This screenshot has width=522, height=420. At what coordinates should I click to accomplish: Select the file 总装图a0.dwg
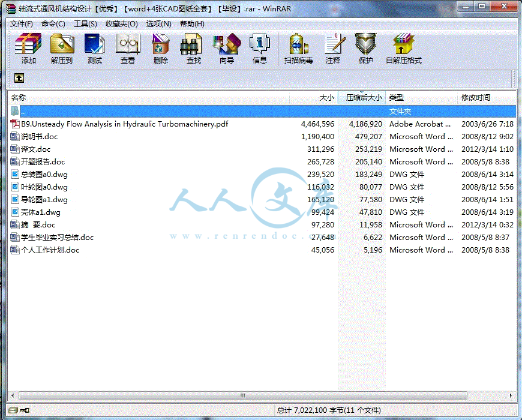coord(44,175)
